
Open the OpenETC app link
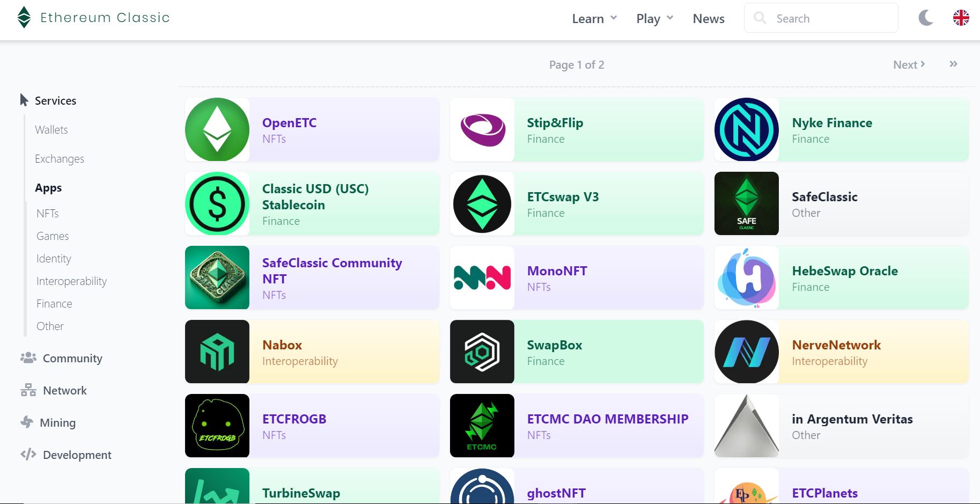click(289, 122)
